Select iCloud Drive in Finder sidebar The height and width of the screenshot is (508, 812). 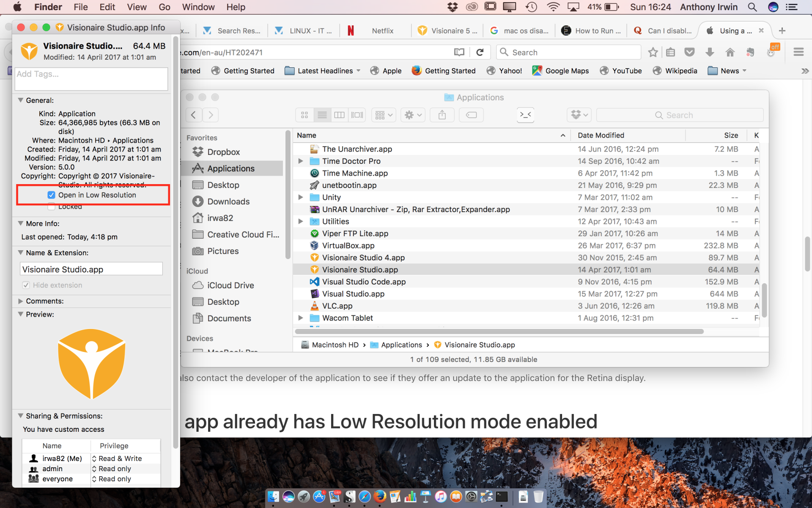point(230,285)
